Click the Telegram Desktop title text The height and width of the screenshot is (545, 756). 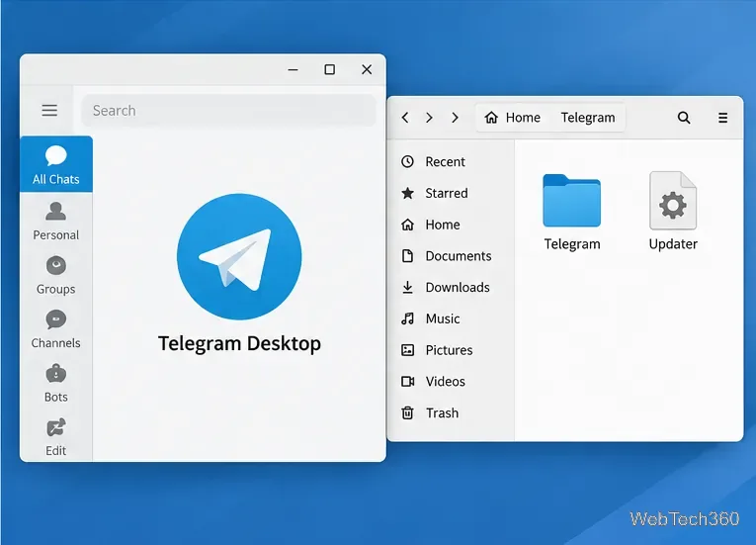pos(239,343)
